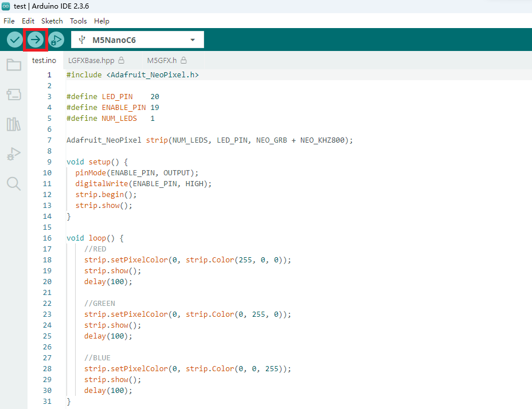The width and height of the screenshot is (532, 409).
Task: Switch to the test.ino tab
Action: pyautogui.click(x=44, y=60)
